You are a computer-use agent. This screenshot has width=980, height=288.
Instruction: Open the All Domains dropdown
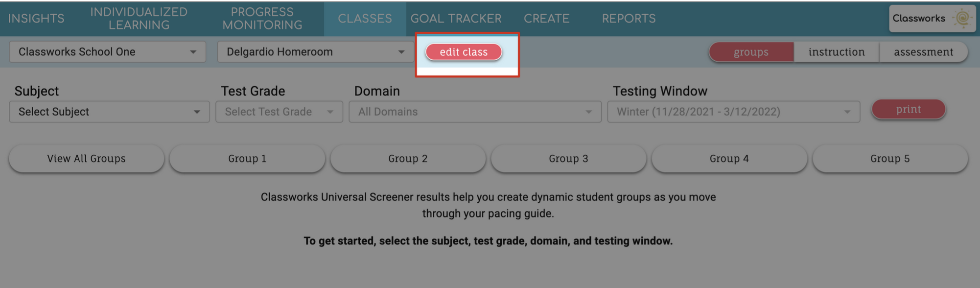pyautogui.click(x=475, y=112)
